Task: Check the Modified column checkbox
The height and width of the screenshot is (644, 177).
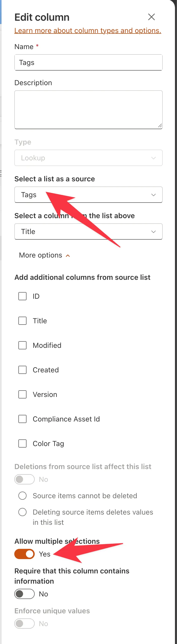Action: click(22, 345)
